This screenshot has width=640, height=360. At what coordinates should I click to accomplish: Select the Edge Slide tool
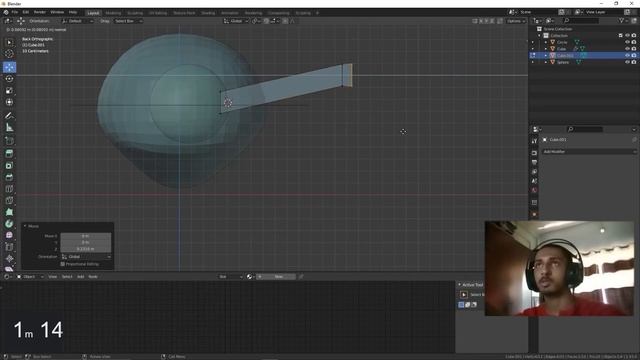coord(9,247)
